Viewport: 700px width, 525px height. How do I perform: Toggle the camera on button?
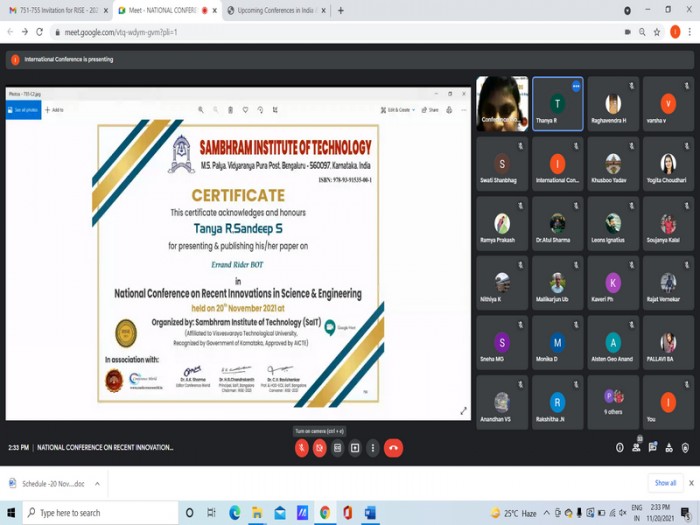[x=320, y=448]
